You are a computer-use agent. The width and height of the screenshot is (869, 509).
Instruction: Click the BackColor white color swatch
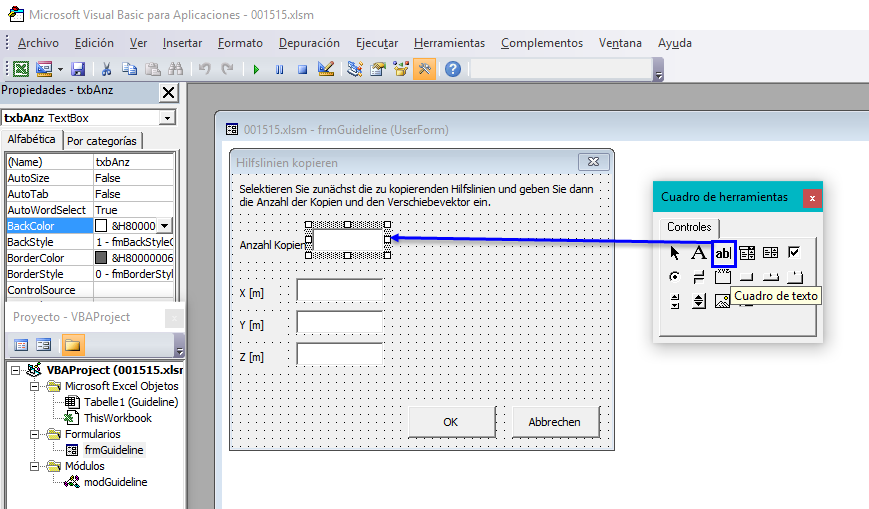[x=101, y=226]
